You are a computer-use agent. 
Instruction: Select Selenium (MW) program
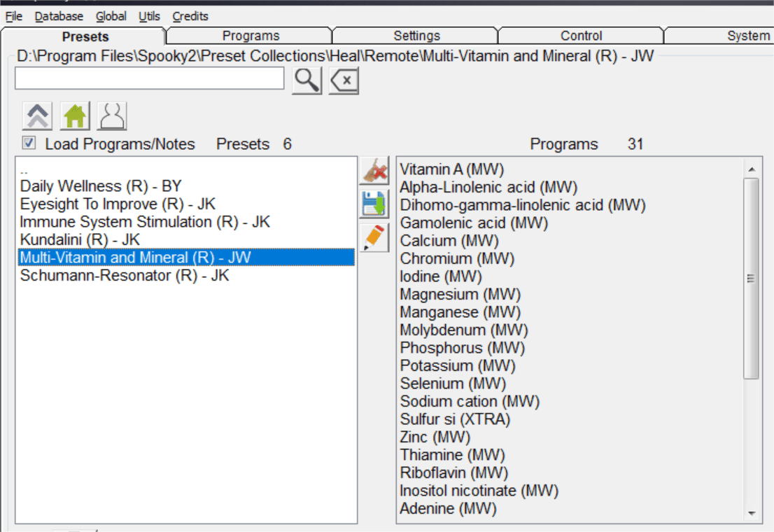[570, 384]
